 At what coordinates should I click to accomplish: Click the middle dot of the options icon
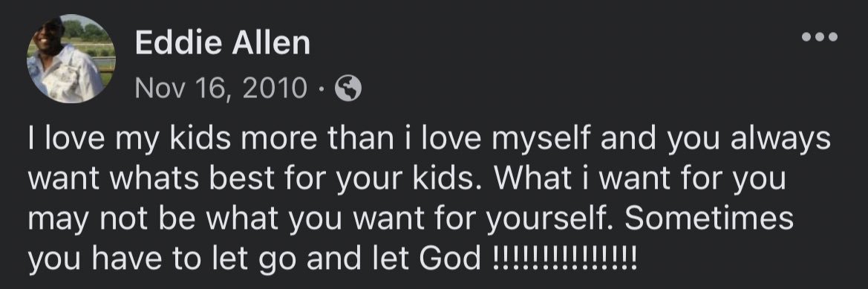[820, 38]
